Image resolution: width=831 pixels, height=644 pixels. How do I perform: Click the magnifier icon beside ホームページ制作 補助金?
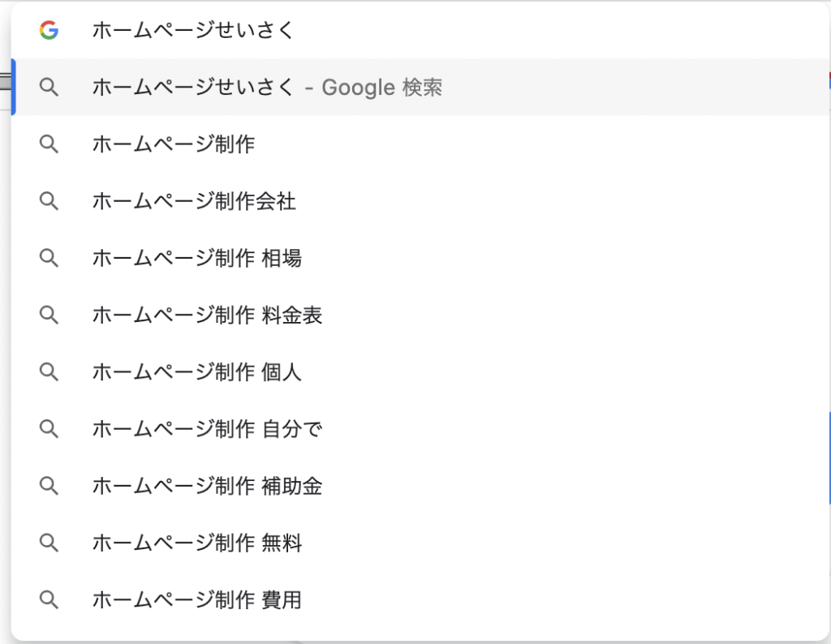point(49,486)
